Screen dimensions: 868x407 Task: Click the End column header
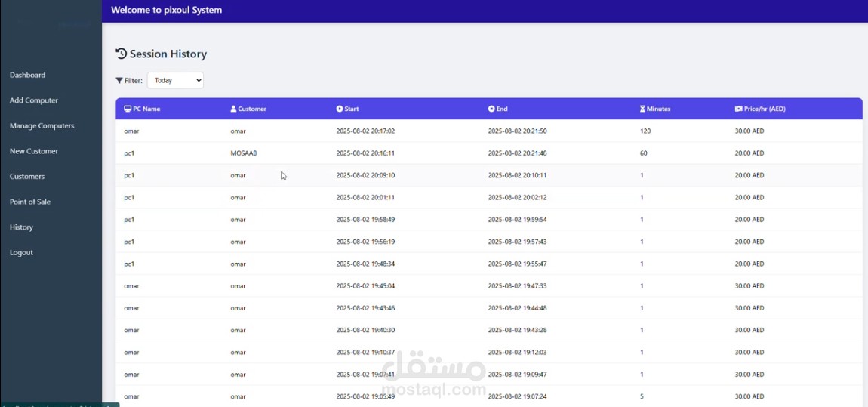pos(497,109)
